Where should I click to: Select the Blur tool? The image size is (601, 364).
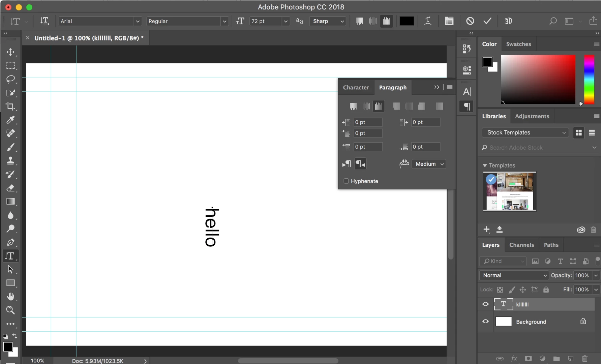(10, 215)
